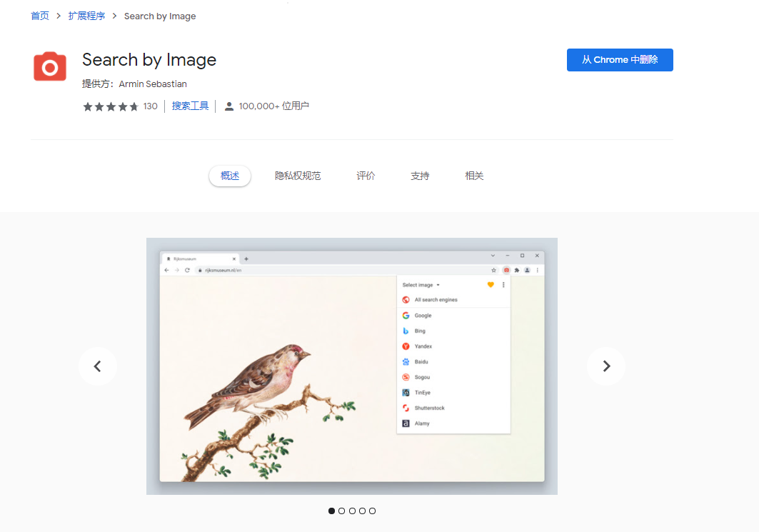759x532 pixels.
Task: Click the star rating icons
Action: tap(111, 106)
